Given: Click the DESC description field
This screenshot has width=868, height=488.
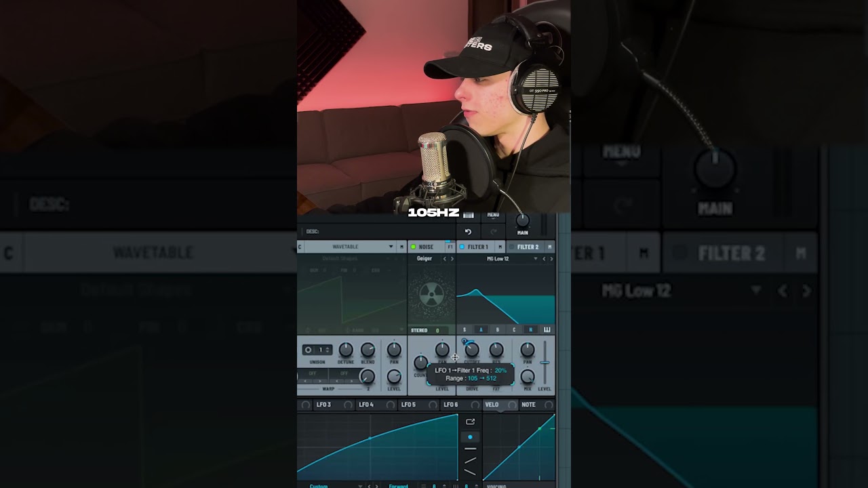Looking at the screenshot, I should point(380,231).
